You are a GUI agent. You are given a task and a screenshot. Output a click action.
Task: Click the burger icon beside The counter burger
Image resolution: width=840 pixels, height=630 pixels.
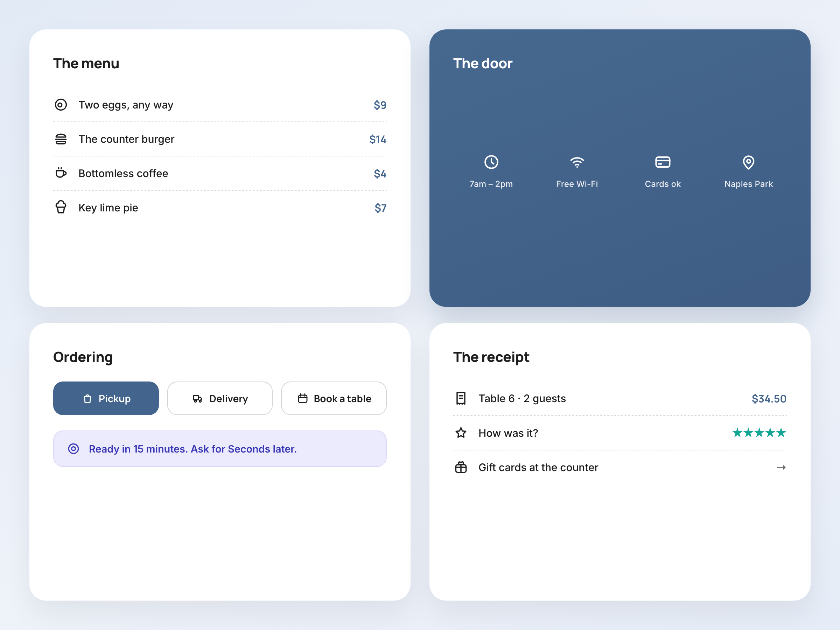[61, 139]
